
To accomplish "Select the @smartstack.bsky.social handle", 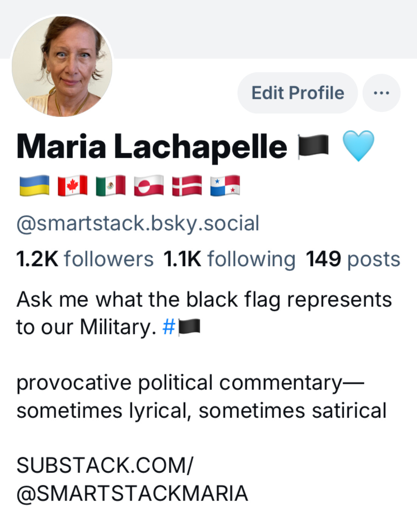I will (138, 223).
